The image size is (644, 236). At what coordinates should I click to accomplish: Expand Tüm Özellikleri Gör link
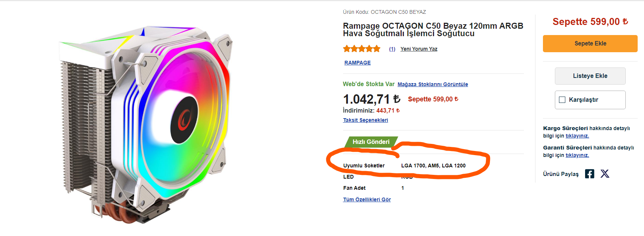click(x=367, y=199)
